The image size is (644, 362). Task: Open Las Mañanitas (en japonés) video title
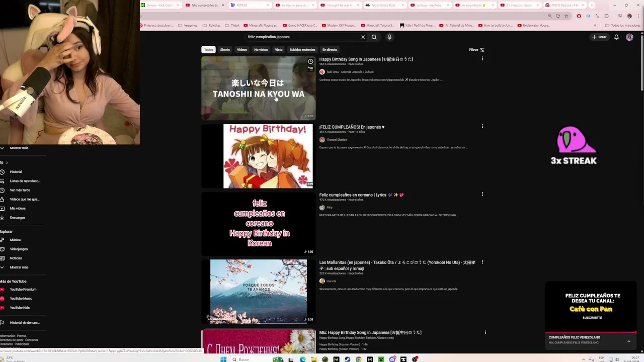coord(397,265)
